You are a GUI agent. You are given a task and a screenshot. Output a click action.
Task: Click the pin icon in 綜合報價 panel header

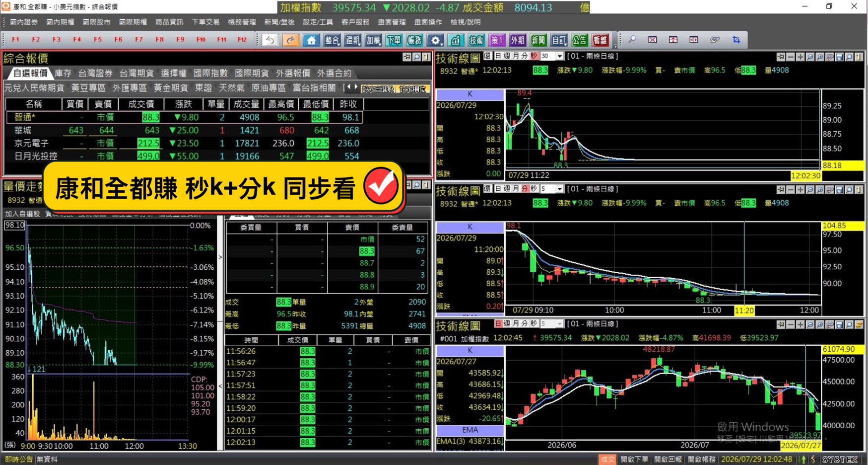point(407,58)
